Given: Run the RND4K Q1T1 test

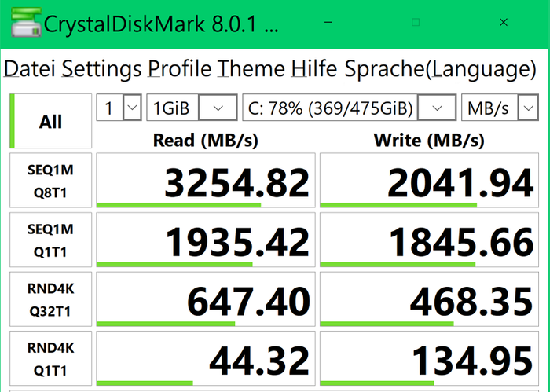Looking at the screenshot, I should tap(51, 359).
